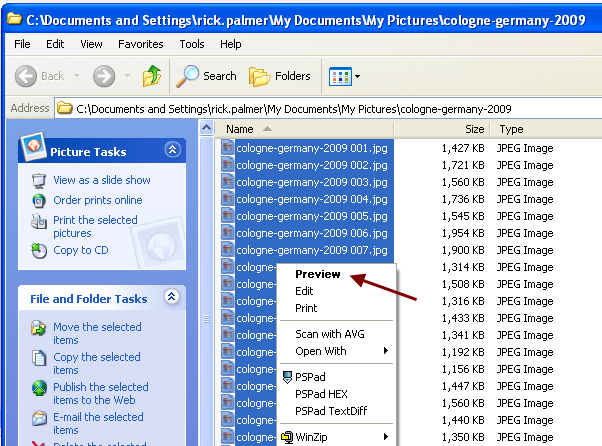Select cologne-germany-2009 003.jpg
602x446 pixels.
pyautogui.click(x=312, y=182)
